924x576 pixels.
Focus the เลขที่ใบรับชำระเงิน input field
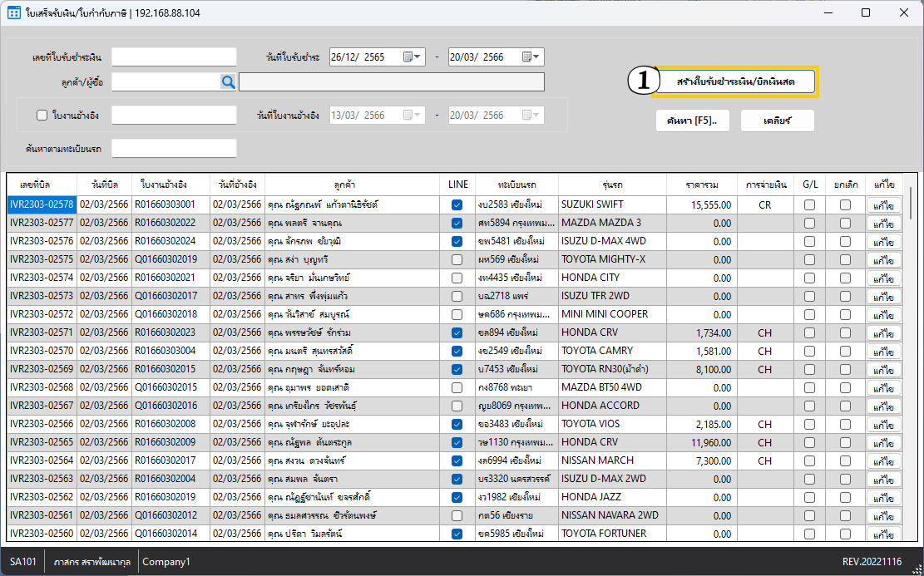174,57
